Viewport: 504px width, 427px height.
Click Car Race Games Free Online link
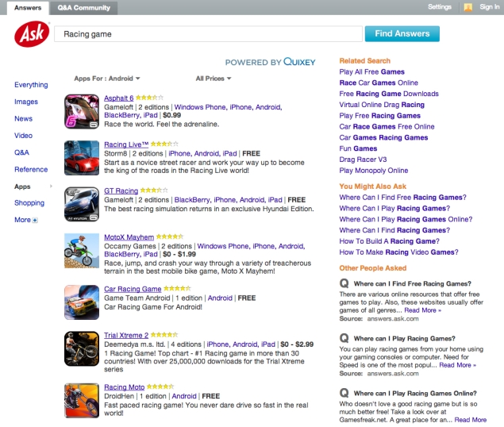tap(387, 126)
